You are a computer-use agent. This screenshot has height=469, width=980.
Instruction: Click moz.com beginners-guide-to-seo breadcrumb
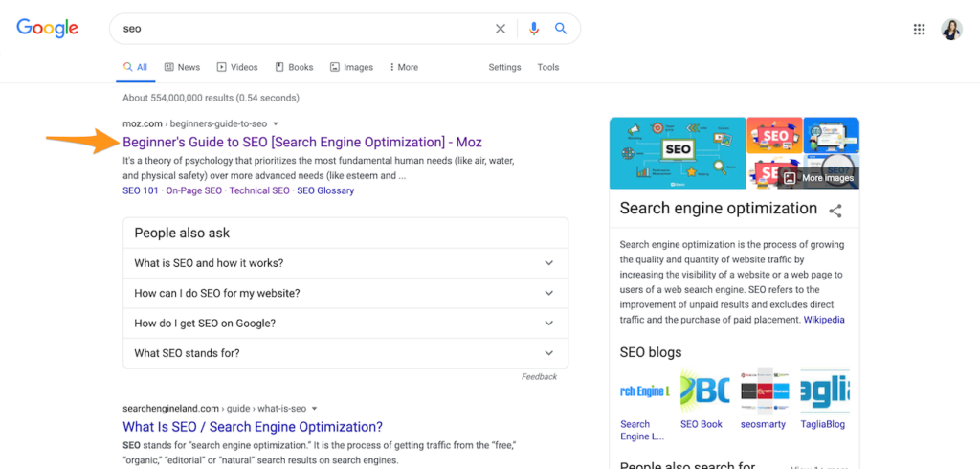click(x=195, y=123)
